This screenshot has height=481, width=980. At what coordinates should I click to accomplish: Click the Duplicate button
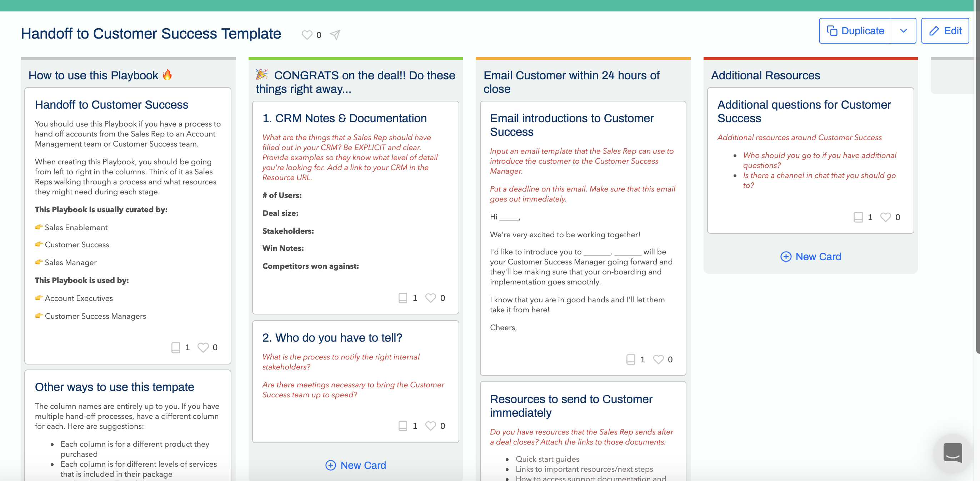click(855, 31)
